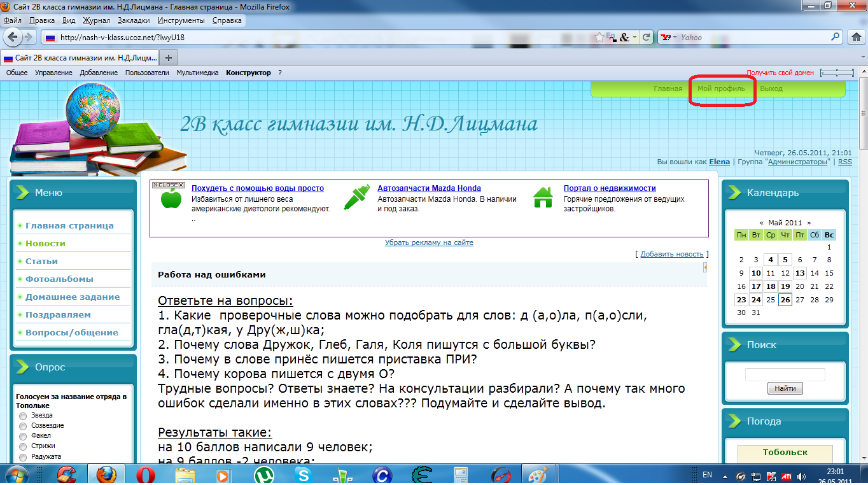Pick the Стрижи radio button
Viewport: 868px width, 485px height.
point(23,447)
